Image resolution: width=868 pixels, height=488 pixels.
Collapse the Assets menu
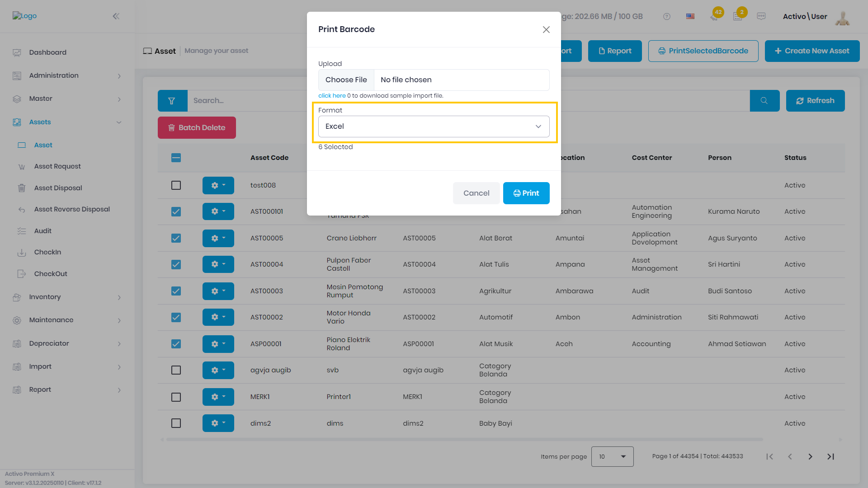67,122
